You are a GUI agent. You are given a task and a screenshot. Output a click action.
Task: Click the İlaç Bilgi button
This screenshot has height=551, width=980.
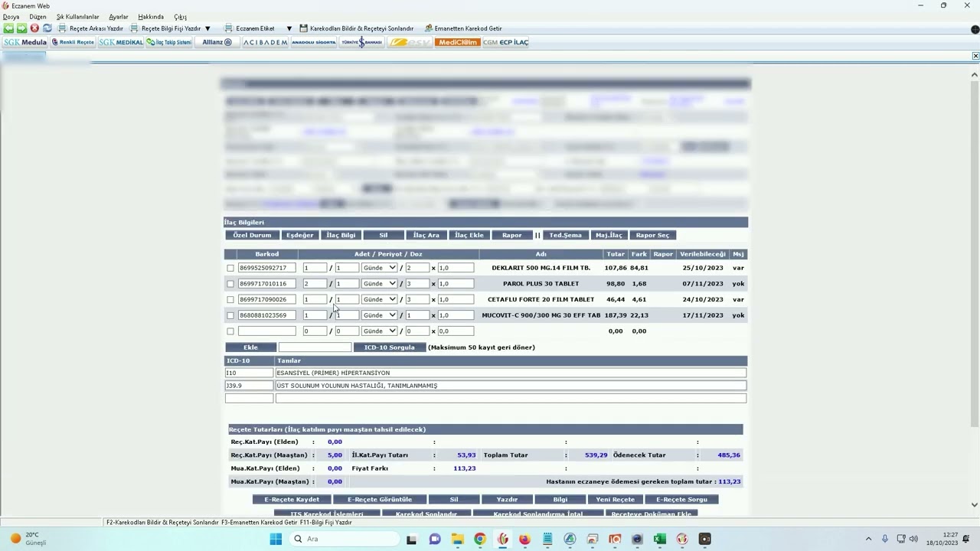click(x=341, y=235)
